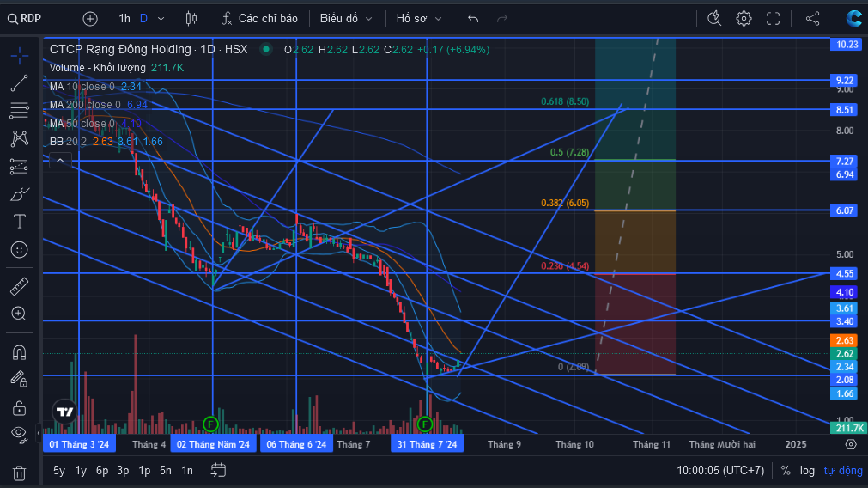Click the 01 Tháng 3 '24 date marker

pos(79,444)
